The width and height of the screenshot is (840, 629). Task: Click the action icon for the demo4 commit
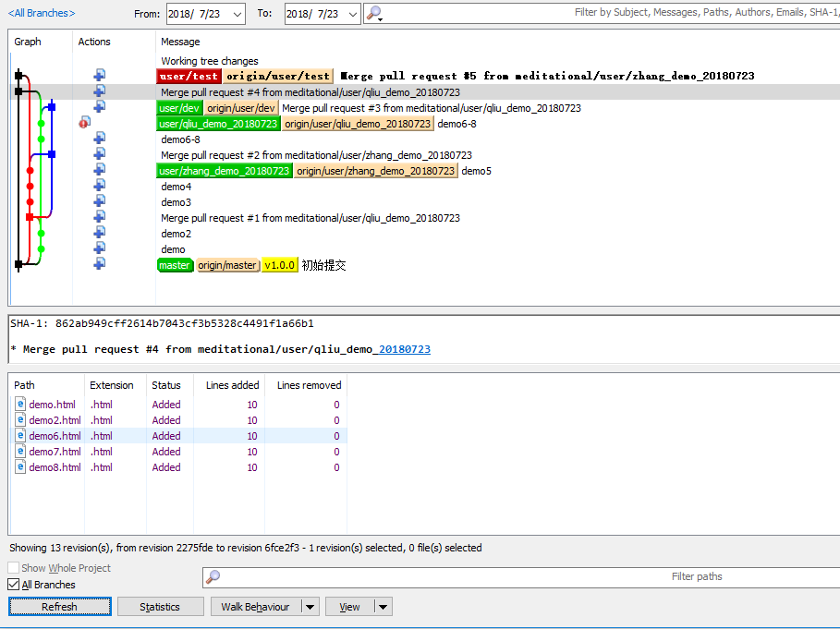pyautogui.click(x=99, y=186)
